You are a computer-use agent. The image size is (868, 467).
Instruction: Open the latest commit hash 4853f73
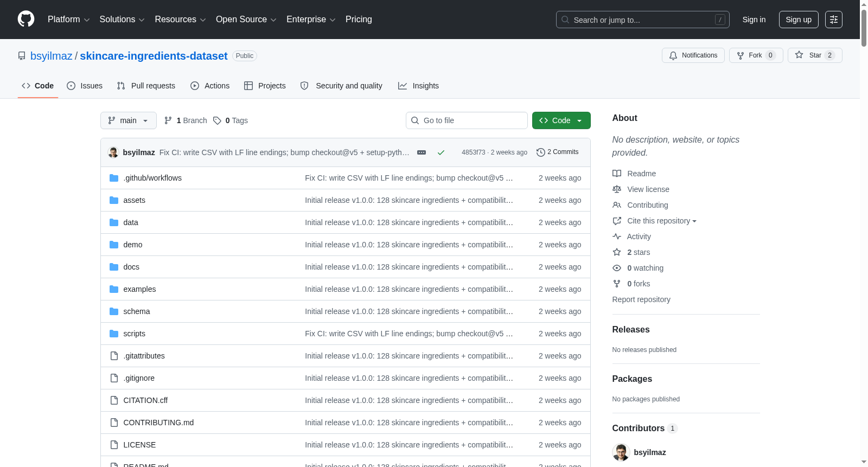coord(473,152)
